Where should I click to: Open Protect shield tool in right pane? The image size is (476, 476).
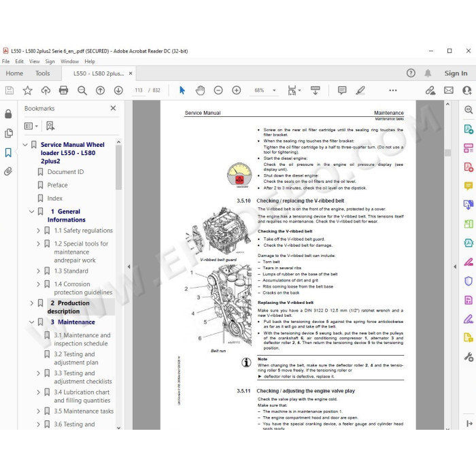pos(469,281)
